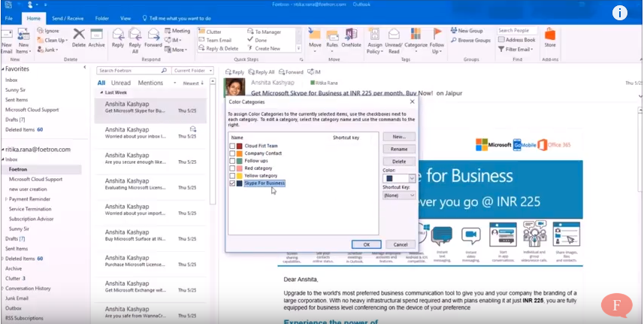Open the Address Book
The height and width of the screenshot is (324, 644).
517,40
